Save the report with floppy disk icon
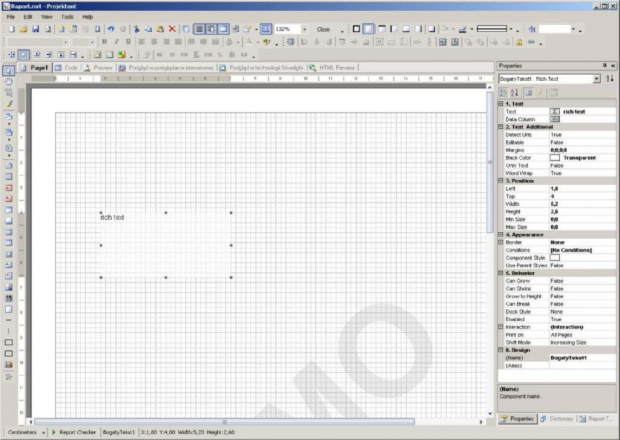The width and height of the screenshot is (620, 440). pyautogui.click(x=36, y=29)
